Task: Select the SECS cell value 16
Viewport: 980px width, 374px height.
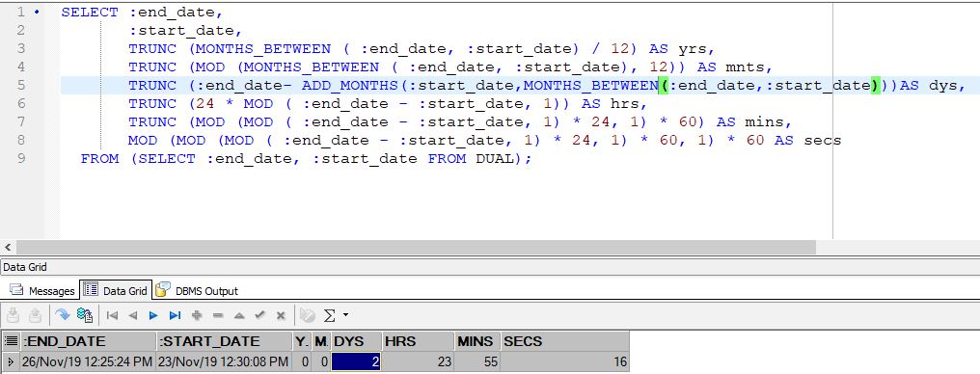Action: coord(565,361)
